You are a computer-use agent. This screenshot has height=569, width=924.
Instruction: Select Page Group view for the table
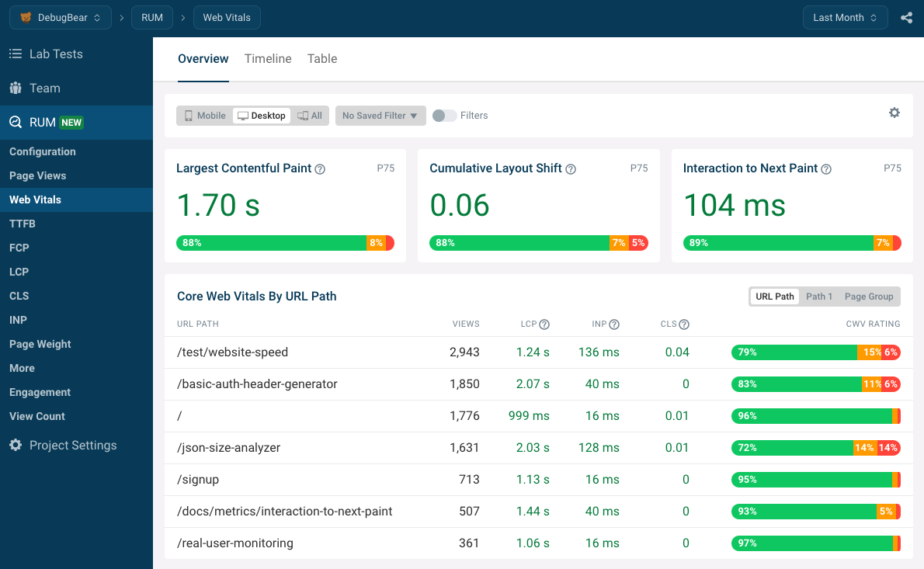869,296
